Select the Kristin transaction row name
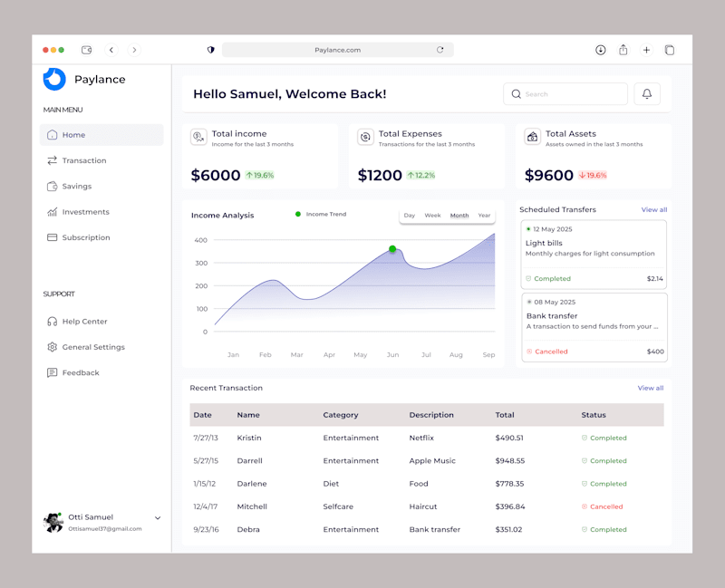Viewport: 725px width, 588px height. click(x=248, y=438)
